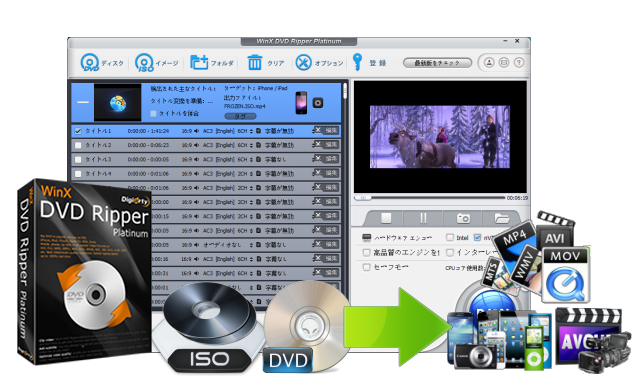The image size is (633, 378).
Task: Open the ISO Image load icon
Action: 144,63
